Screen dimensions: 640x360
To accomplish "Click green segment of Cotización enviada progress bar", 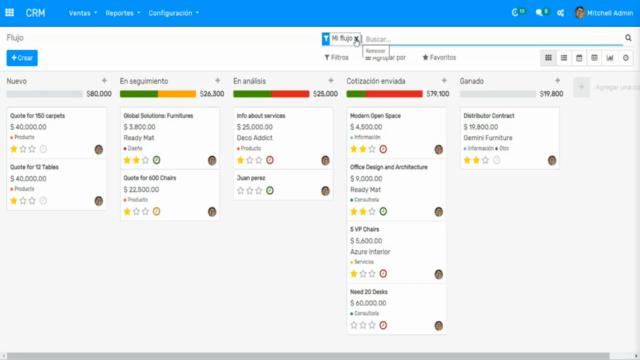I will [x=356, y=94].
